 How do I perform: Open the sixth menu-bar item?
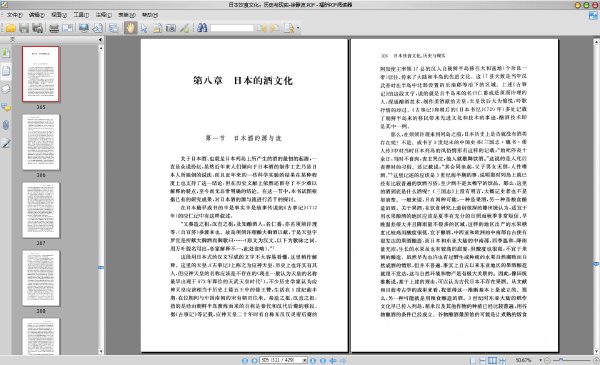click(x=127, y=15)
